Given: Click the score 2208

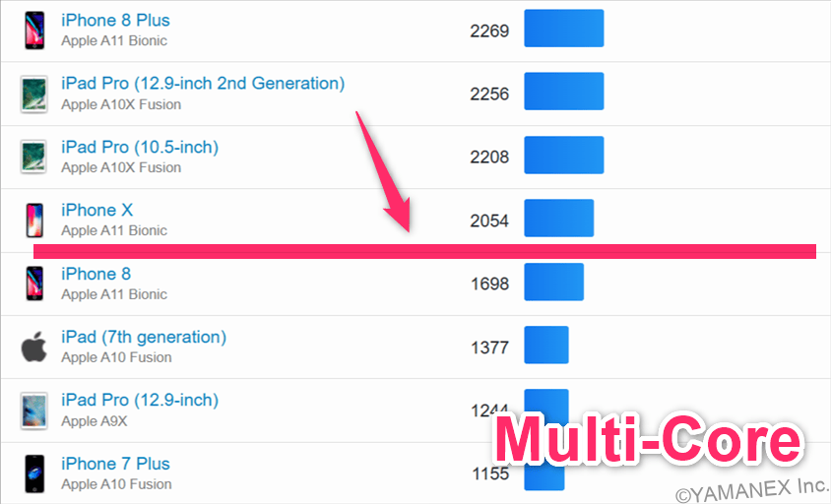Looking at the screenshot, I should pos(489,157).
